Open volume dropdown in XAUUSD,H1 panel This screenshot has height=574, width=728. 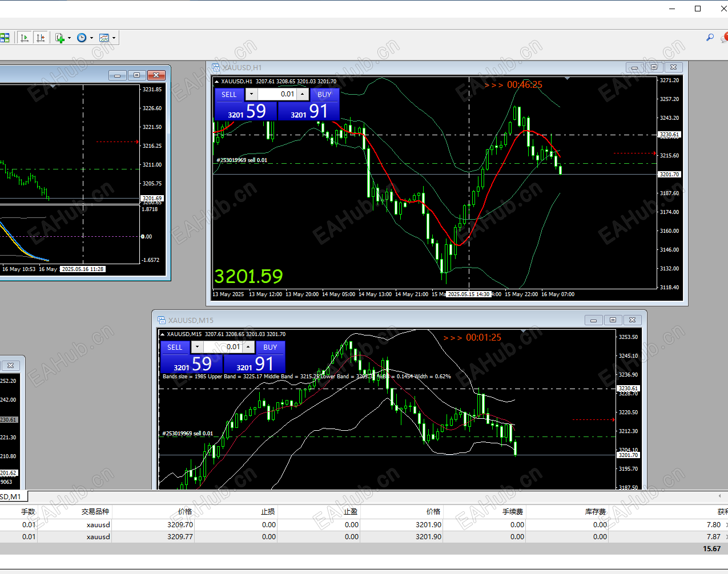coord(251,94)
